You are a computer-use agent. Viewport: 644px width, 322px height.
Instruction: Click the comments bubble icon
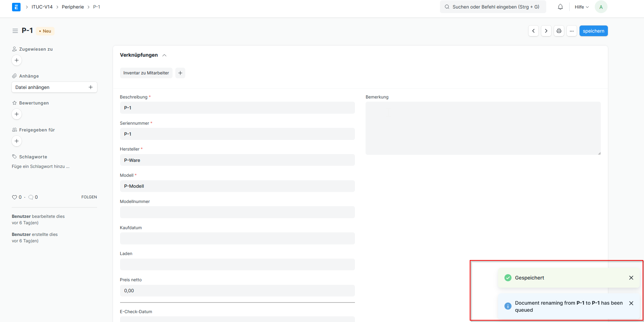point(31,197)
